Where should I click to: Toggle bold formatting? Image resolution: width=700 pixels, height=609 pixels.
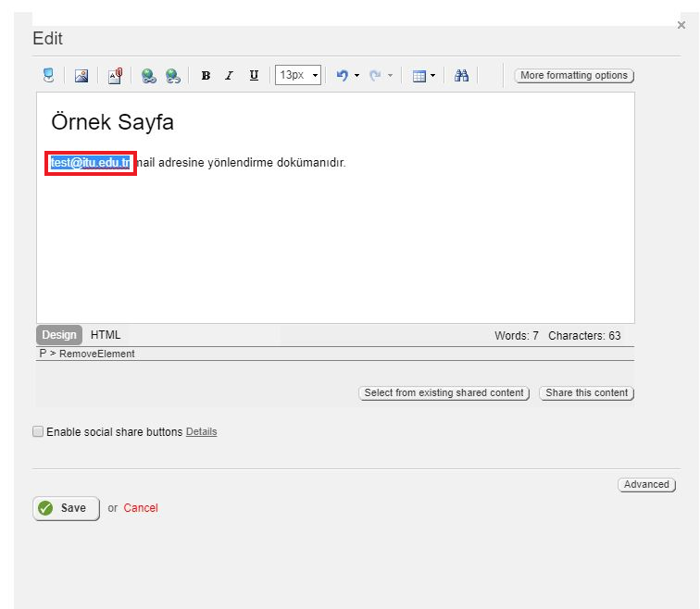(206, 75)
